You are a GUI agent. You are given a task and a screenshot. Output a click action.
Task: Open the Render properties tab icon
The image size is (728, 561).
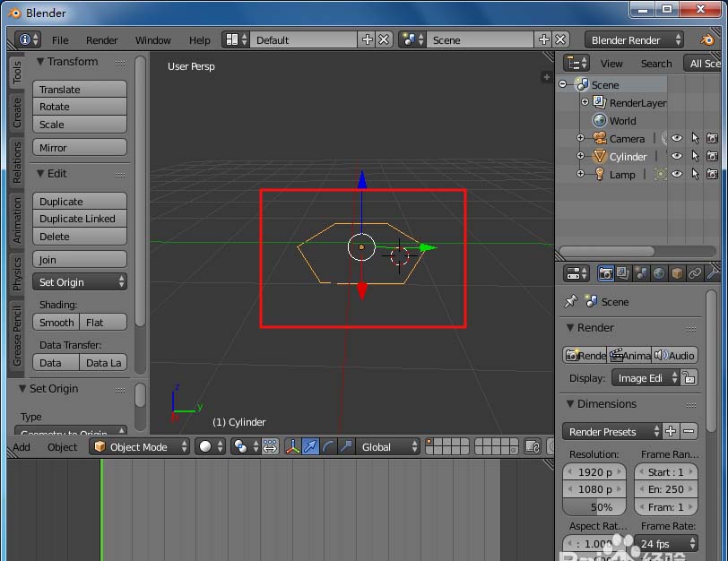(606, 273)
